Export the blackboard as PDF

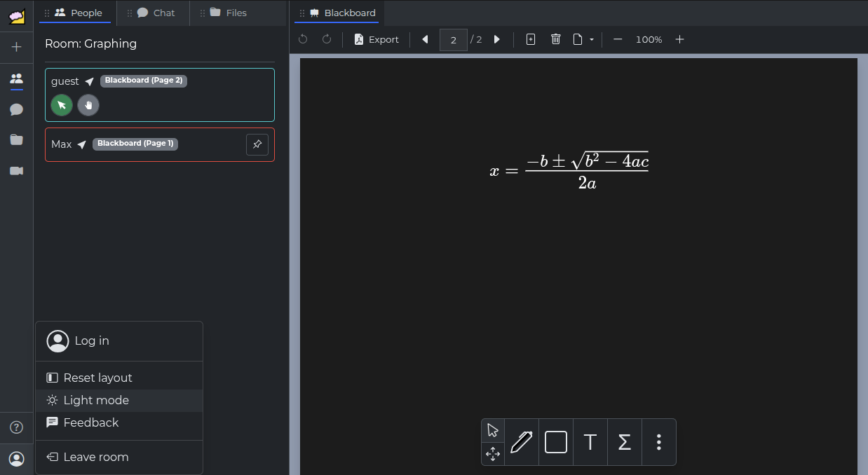(377, 39)
